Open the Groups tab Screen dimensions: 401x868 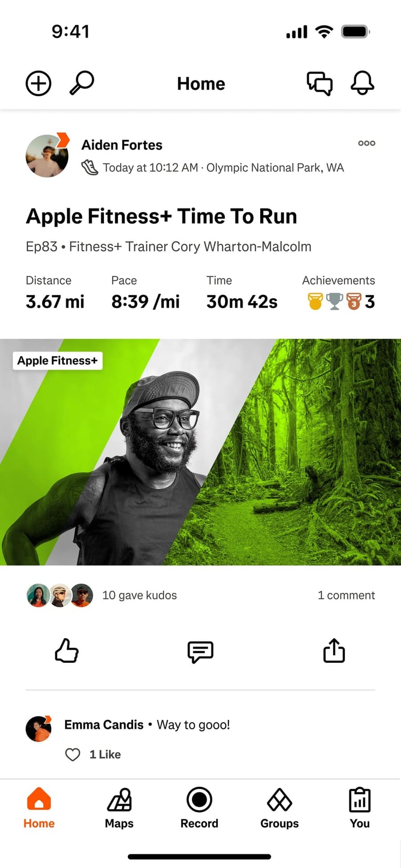(279, 808)
